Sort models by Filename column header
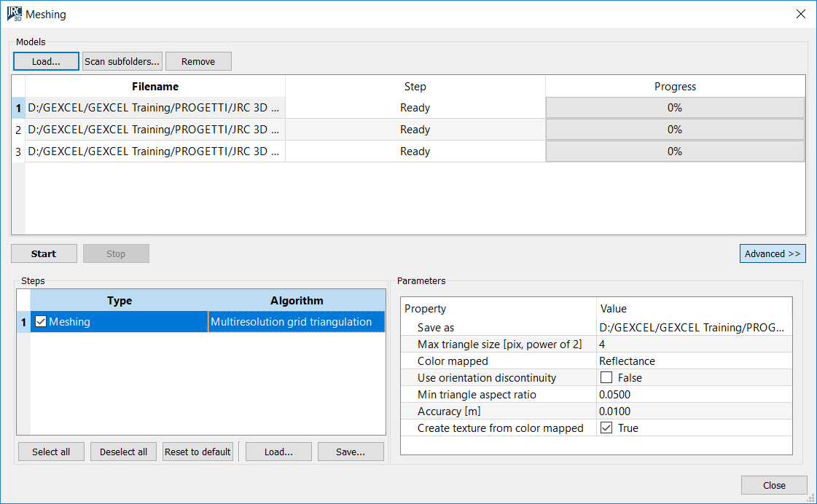 pyautogui.click(x=155, y=87)
